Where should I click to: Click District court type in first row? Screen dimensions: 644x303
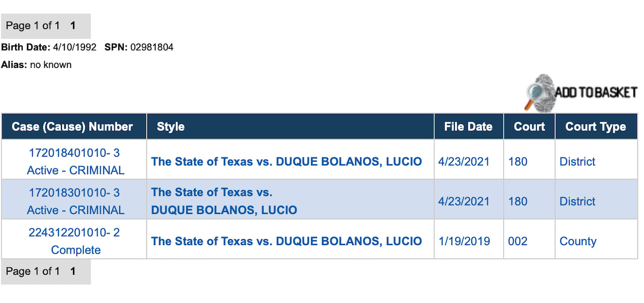pyautogui.click(x=577, y=162)
